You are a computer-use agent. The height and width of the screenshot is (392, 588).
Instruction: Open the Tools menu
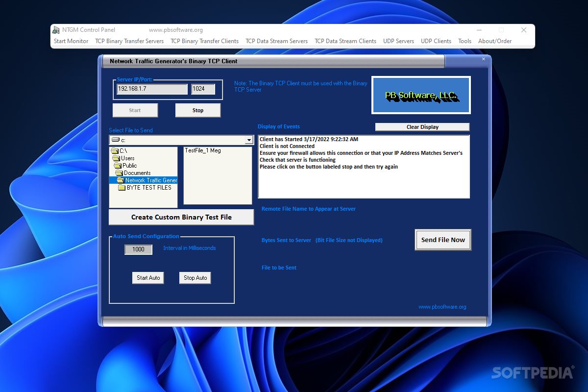465,41
